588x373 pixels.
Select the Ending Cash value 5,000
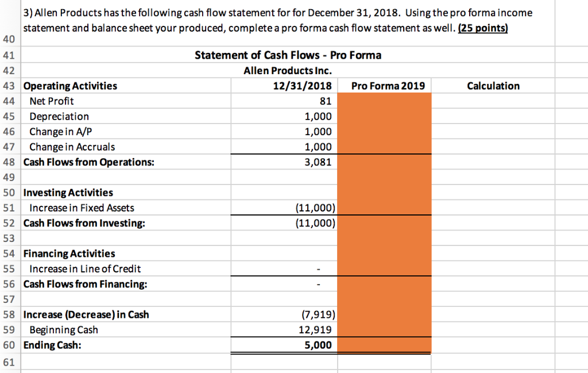(x=318, y=345)
